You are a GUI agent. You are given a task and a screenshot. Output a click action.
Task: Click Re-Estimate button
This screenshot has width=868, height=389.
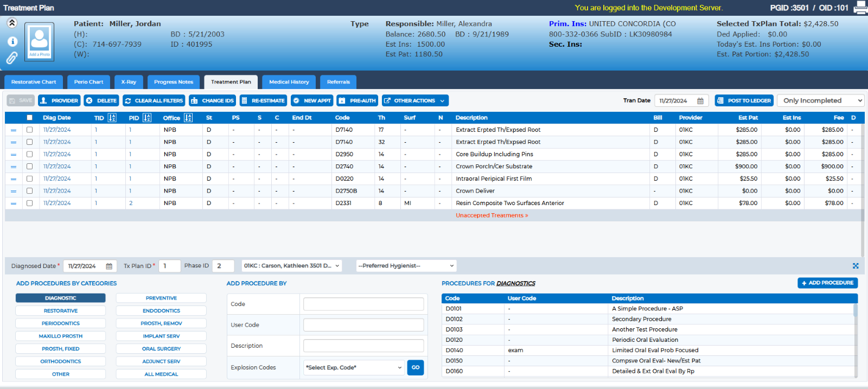[x=263, y=100]
